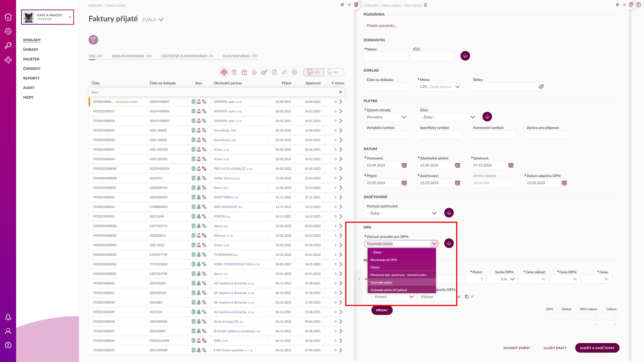Open the Způsob úhrady Převodem dropdown
Image resolution: width=644 pixels, height=362 pixels.
386,117
